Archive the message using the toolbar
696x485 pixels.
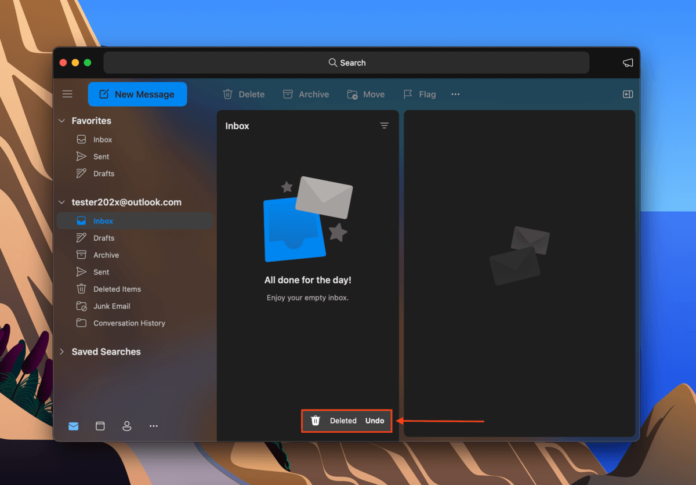[x=305, y=94]
